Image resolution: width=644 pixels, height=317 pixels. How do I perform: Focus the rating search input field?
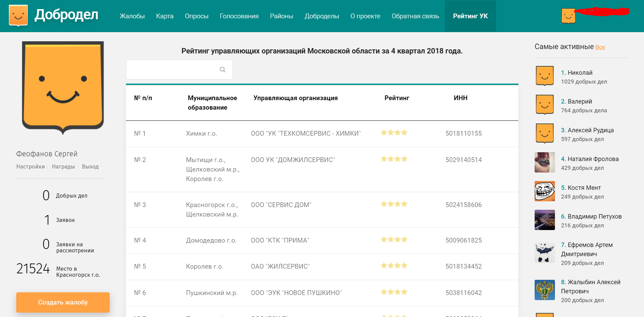click(179, 70)
